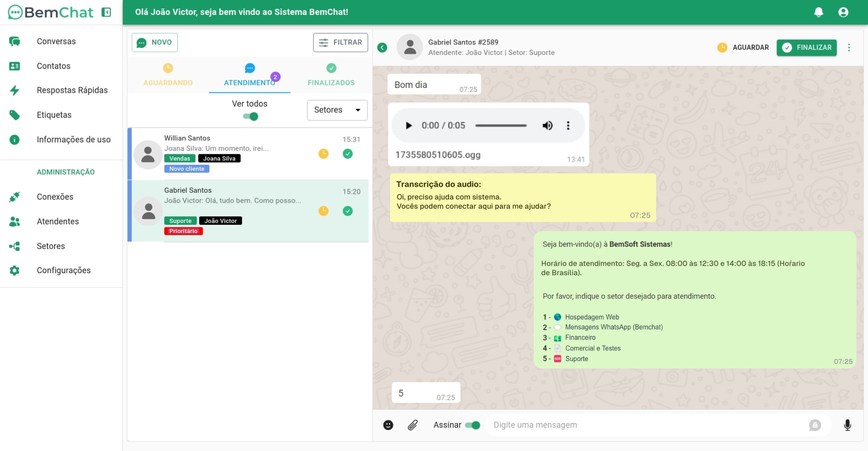Screen dimensions: 868x451
Task: Open the Conversas panel from sidebar
Action: point(55,41)
